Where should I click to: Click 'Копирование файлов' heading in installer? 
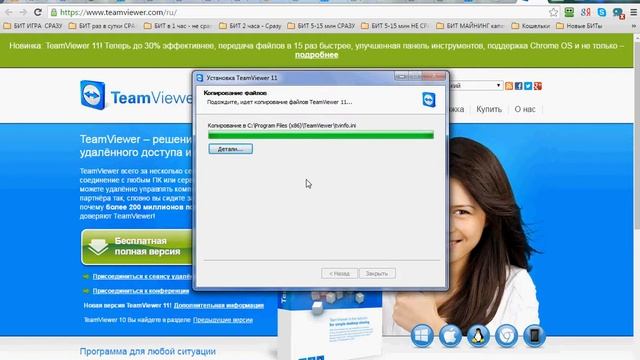point(235,93)
